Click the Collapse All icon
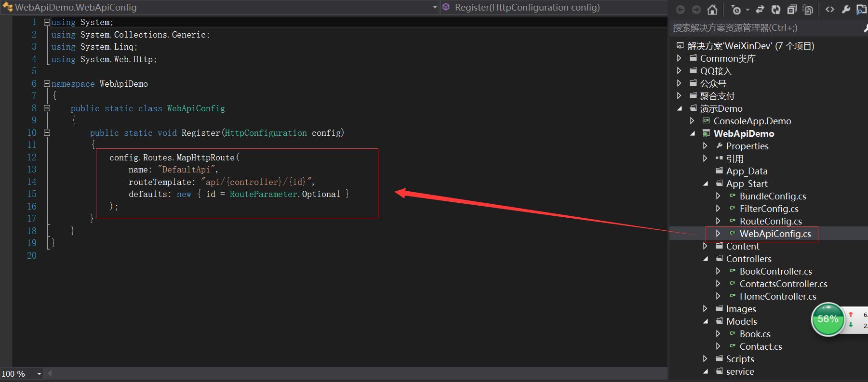This screenshot has height=382, width=868. 792,9
